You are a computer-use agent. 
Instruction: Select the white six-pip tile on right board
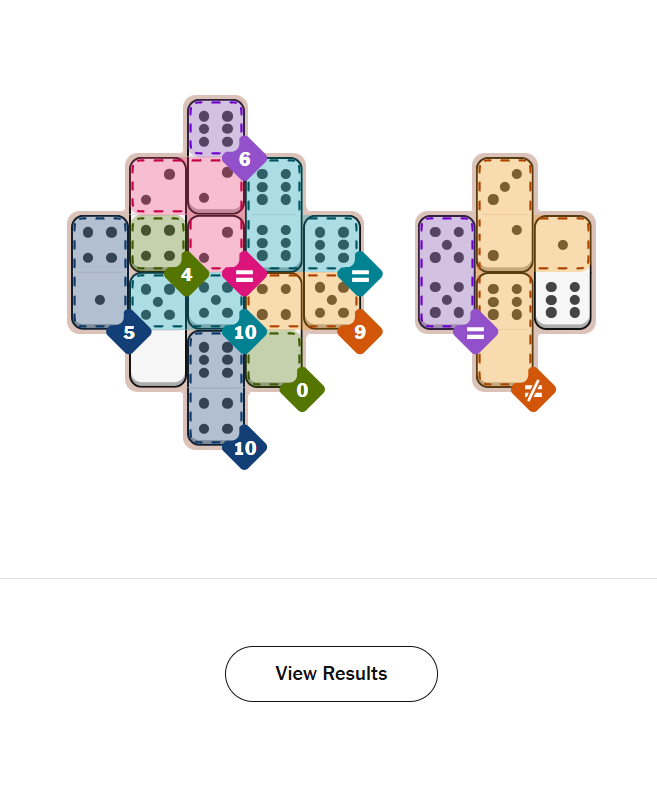point(563,300)
